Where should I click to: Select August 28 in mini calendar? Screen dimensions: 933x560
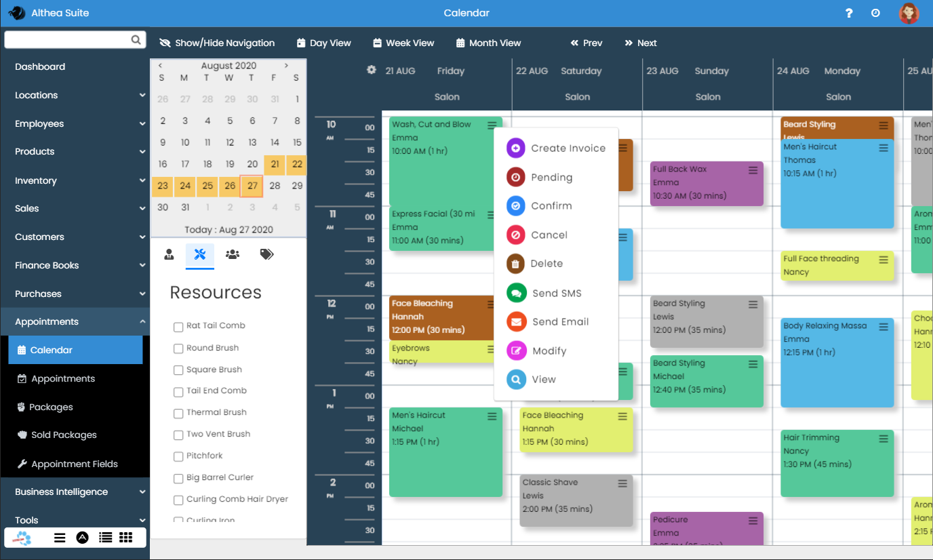point(275,185)
